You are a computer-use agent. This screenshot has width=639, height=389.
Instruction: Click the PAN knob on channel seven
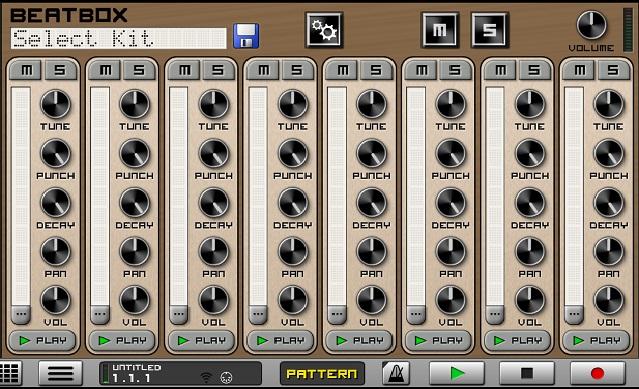[x=530, y=252]
